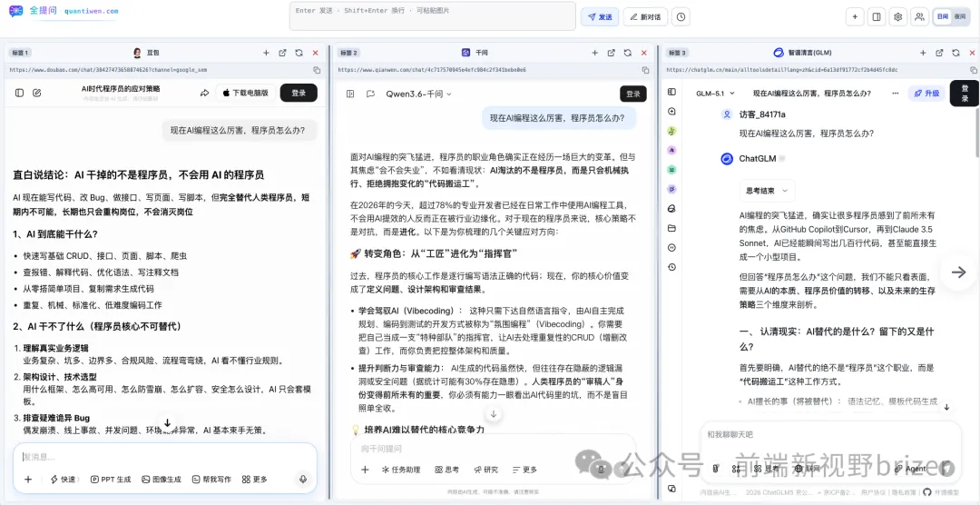Switch to 夜间 night mode
This screenshot has width=980, height=505.
(959, 17)
